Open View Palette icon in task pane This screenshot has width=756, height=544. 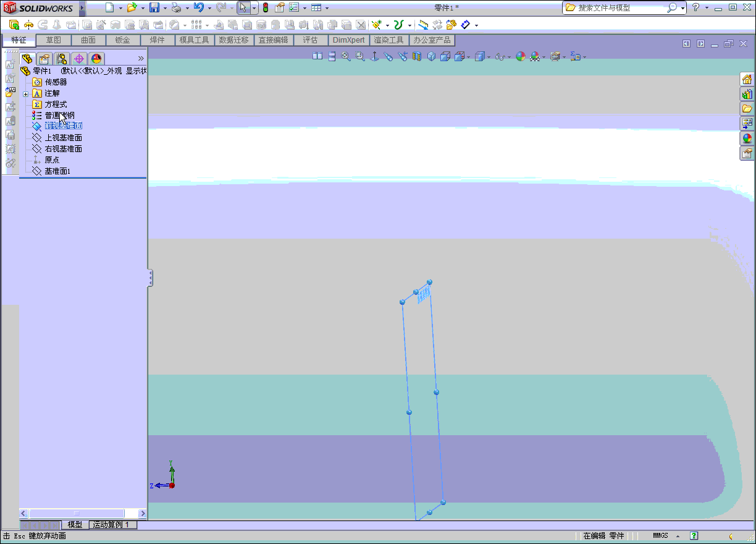point(747,124)
